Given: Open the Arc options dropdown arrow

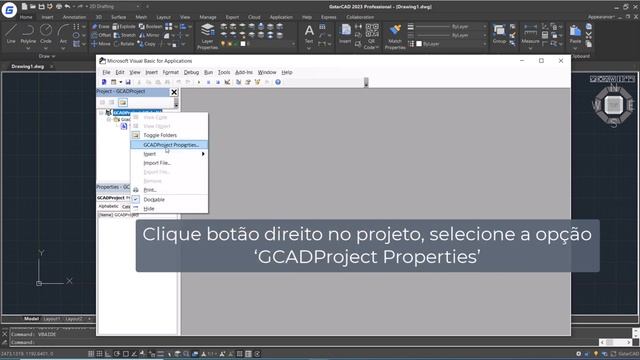Looking at the screenshot, I should point(63,49).
